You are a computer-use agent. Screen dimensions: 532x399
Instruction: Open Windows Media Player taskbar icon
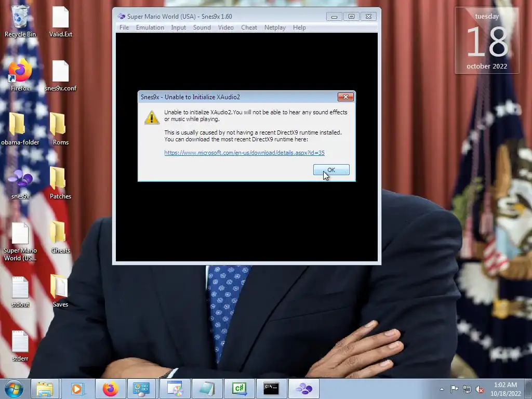point(77,389)
